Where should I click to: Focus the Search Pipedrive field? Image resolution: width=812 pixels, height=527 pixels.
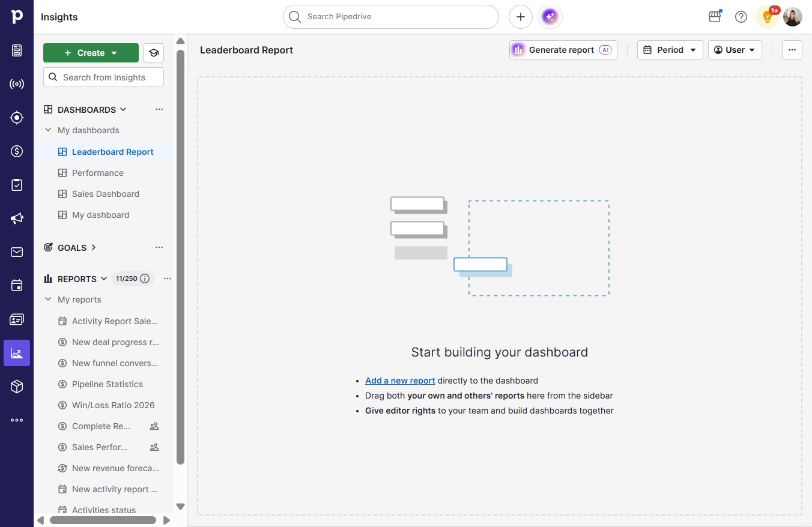click(391, 17)
